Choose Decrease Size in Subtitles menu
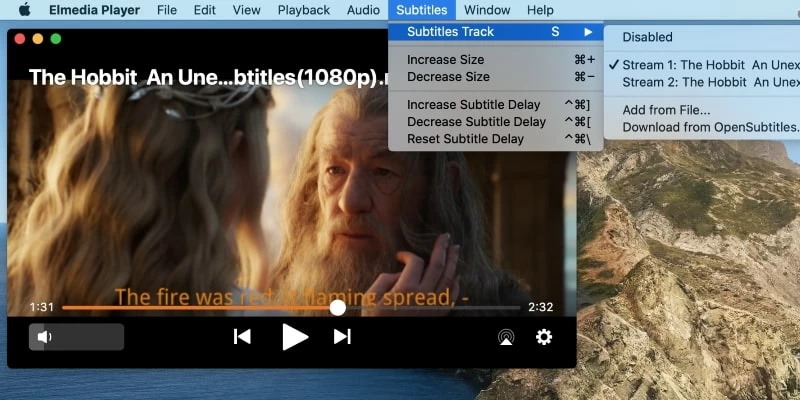This screenshot has width=800, height=400. (495, 77)
